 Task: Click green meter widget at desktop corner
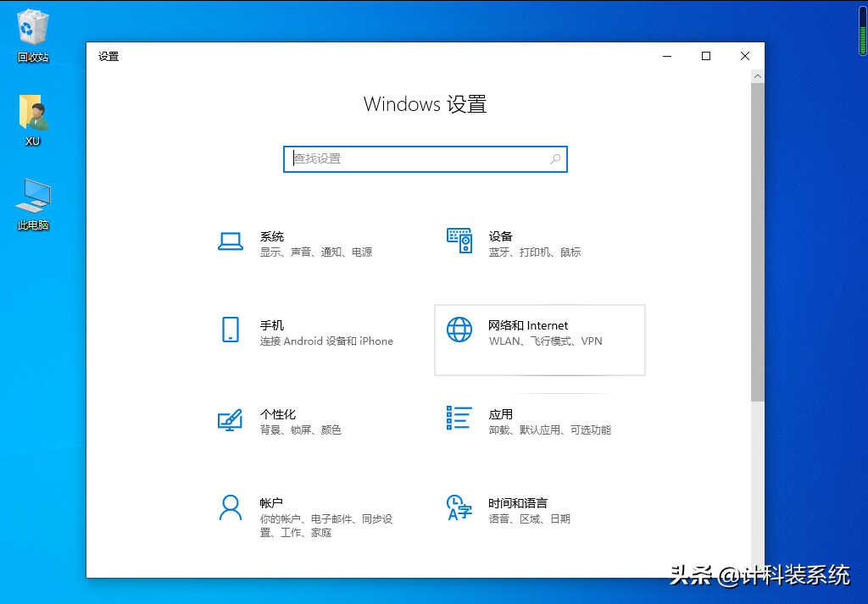(x=863, y=33)
